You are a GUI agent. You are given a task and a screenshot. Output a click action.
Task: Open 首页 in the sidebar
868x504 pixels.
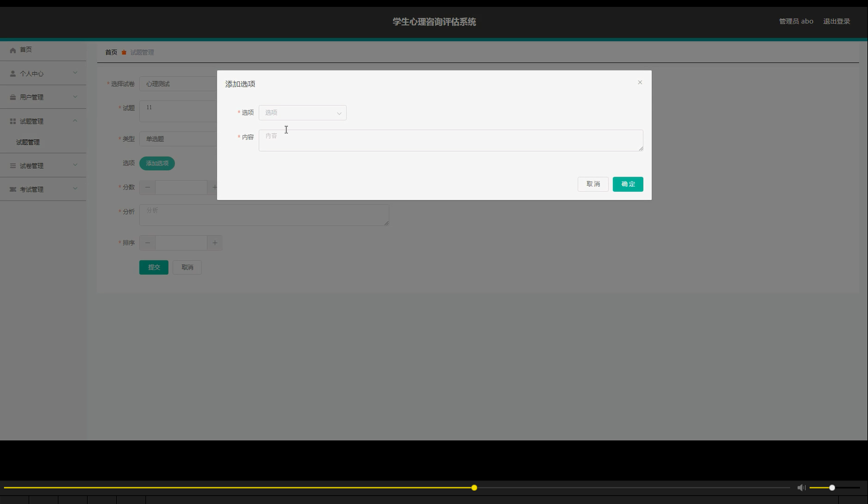coord(43,50)
